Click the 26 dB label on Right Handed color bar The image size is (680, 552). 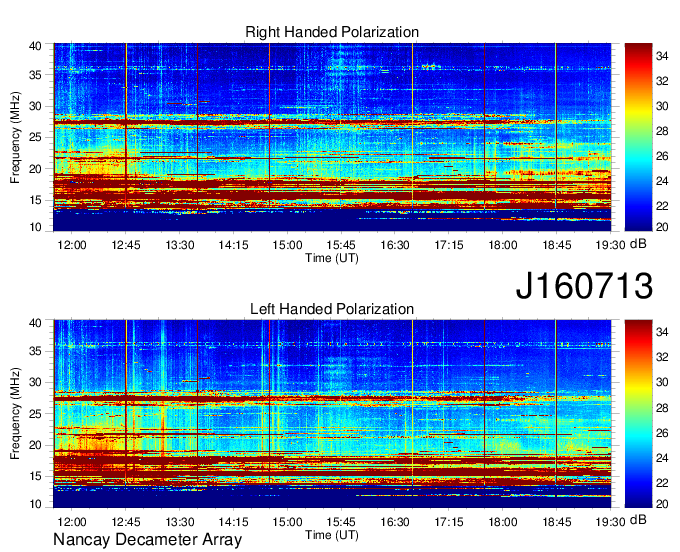[662, 156]
